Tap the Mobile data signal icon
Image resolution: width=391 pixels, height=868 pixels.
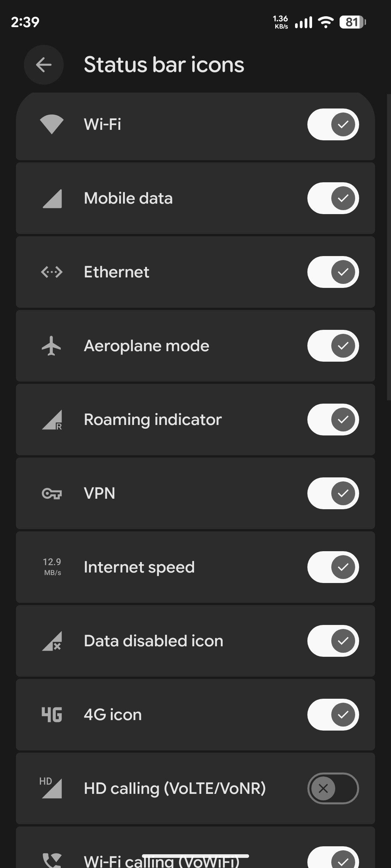52,199
